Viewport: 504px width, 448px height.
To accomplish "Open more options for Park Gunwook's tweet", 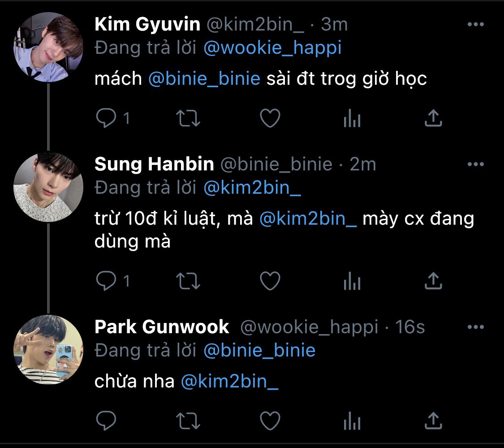I will pos(475,327).
